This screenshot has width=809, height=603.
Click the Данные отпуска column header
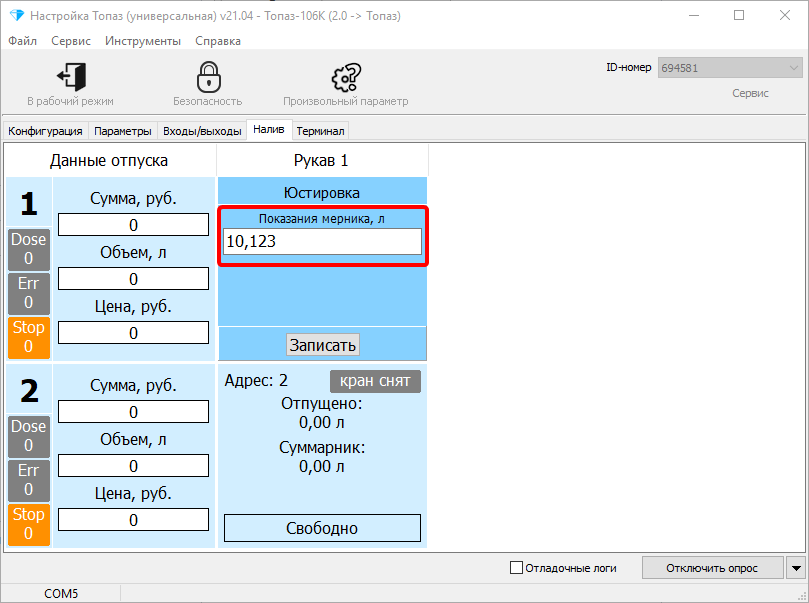(109, 160)
